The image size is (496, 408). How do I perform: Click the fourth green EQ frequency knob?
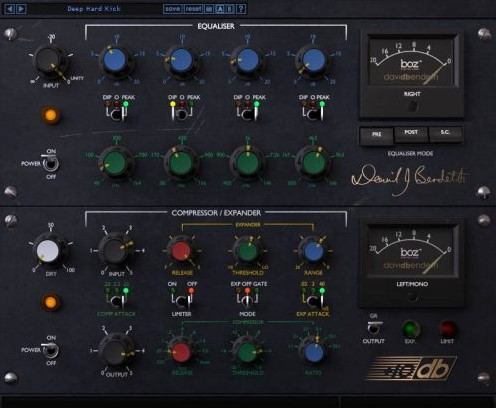coord(313,163)
